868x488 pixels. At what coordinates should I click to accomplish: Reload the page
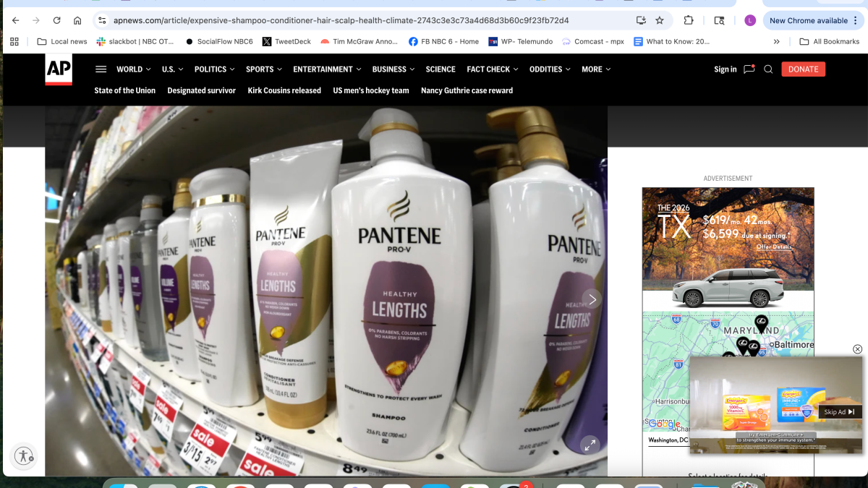coord(56,20)
